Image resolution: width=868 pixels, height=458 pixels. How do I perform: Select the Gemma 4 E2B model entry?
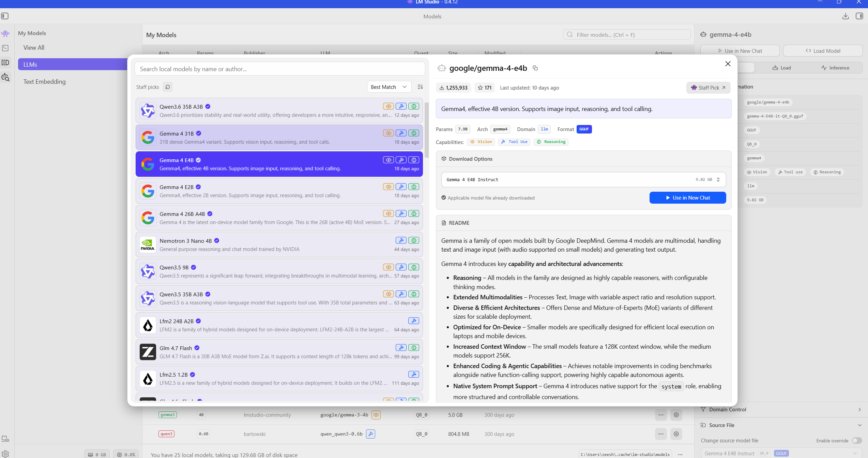coord(279,191)
